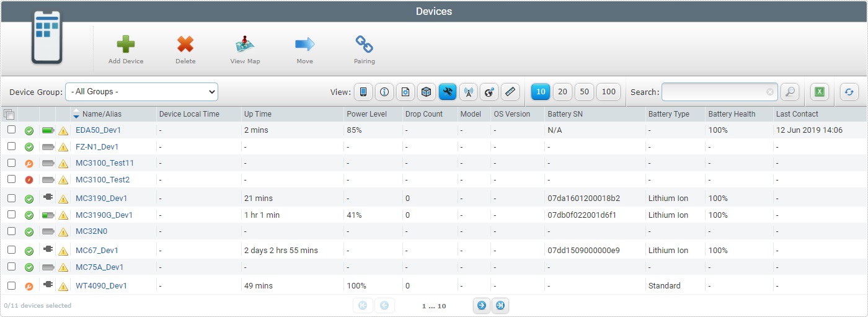Switch to the ruler view icon
This screenshot has width=868, height=317.
510,92
